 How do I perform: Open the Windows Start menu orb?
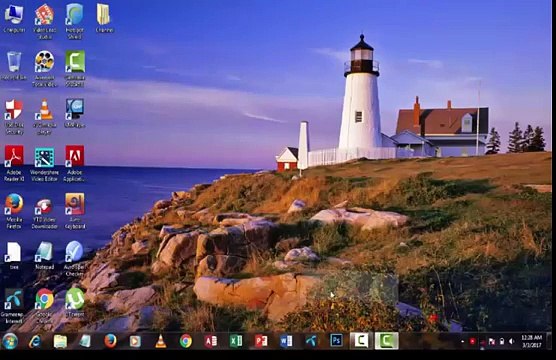(x=10, y=341)
